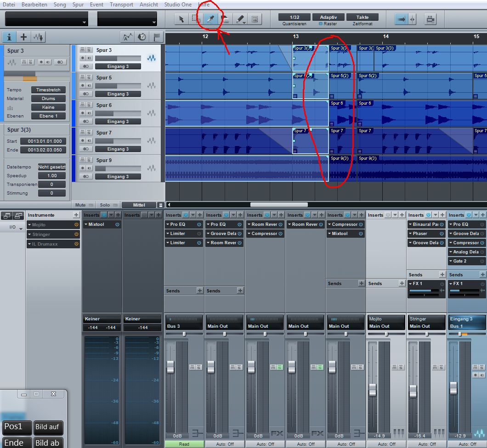The width and height of the screenshot is (487, 448).
Task: Click the second mixer panel icon above I/O
Action: (x=18, y=215)
